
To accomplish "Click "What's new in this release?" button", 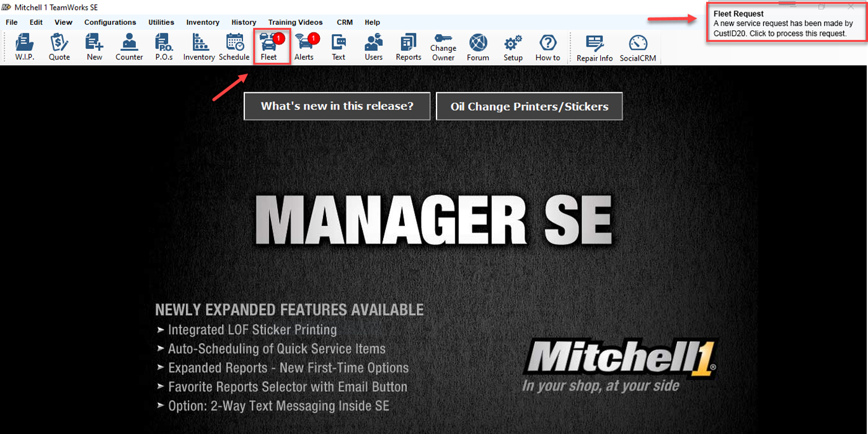I will click(337, 106).
